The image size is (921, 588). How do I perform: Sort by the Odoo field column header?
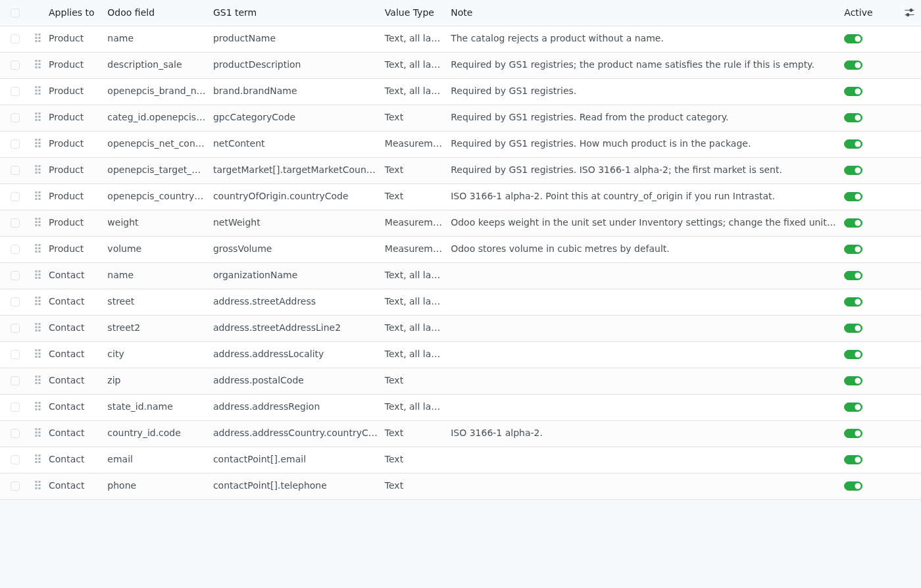tap(131, 12)
